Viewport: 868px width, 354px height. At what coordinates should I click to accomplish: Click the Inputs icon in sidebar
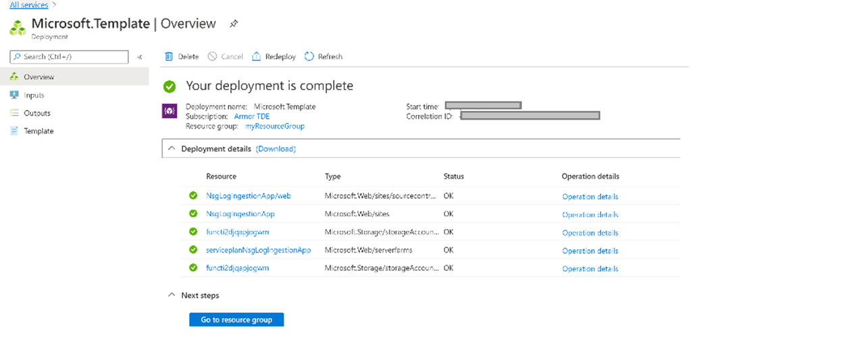[14, 95]
